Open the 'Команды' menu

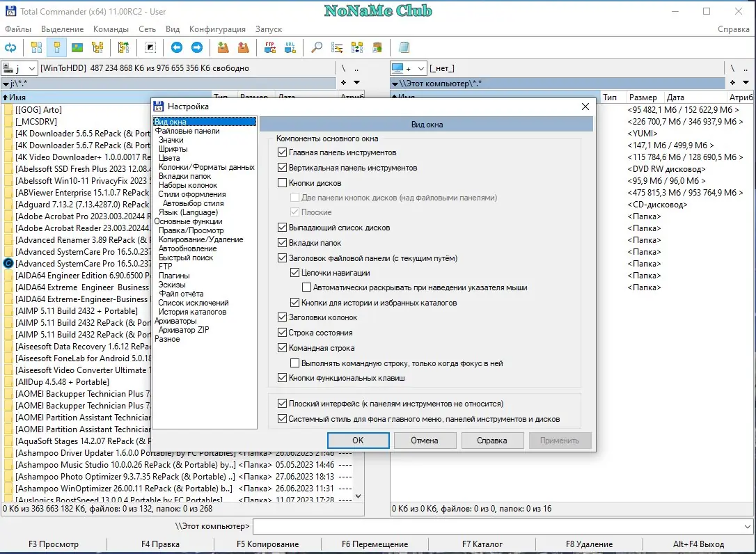point(111,29)
